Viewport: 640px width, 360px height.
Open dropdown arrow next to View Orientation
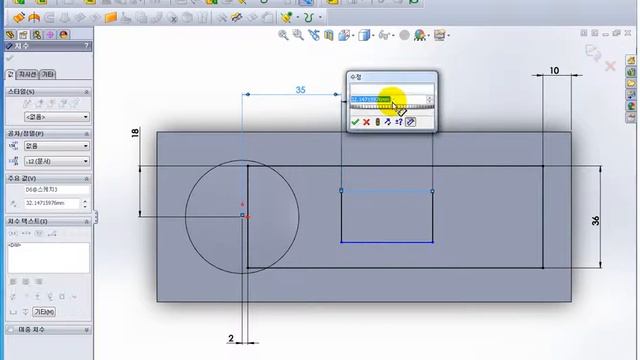tap(353, 36)
